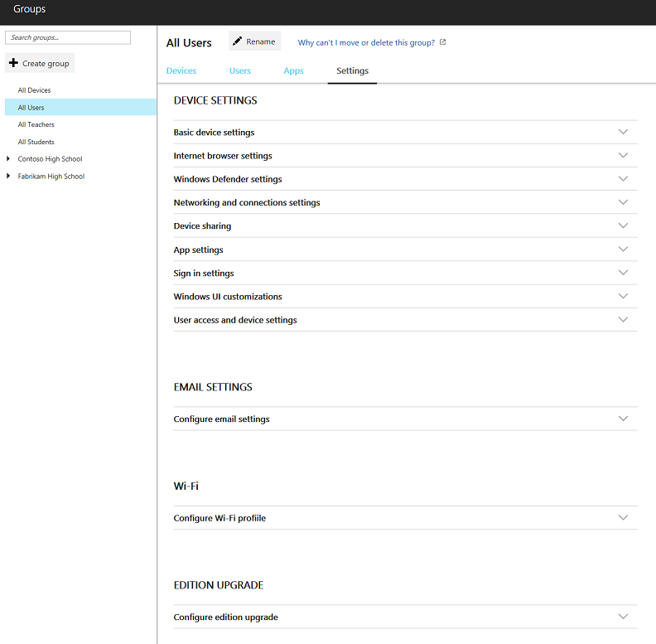The height and width of the screenshot is (644, 656).
Task: Expand the Configure Wi-Fi profile chevron
Action: click(x=623, y=517)
